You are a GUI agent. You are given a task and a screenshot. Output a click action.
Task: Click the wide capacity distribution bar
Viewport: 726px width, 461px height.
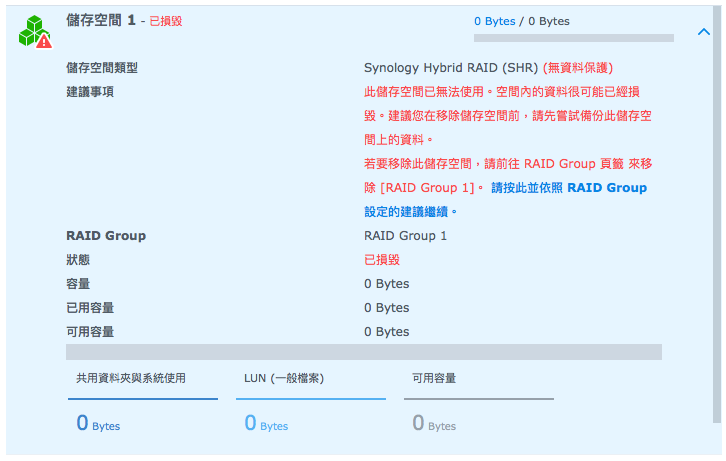click(363, 352)
